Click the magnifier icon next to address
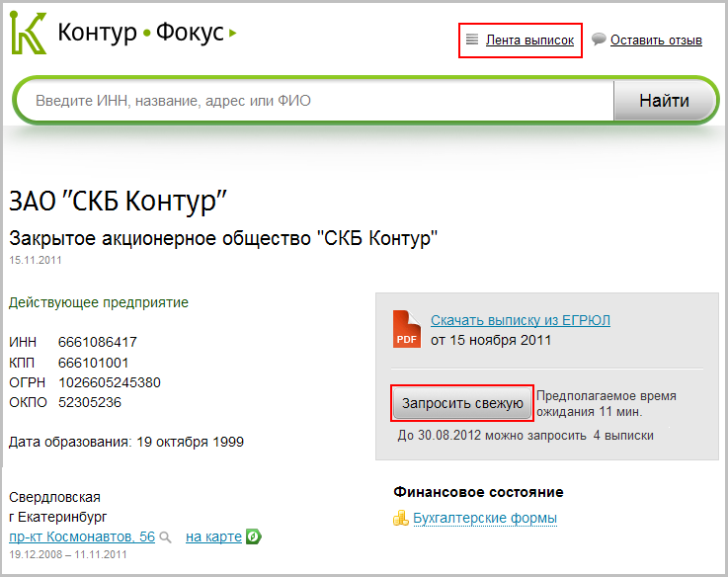 point(165,537)
